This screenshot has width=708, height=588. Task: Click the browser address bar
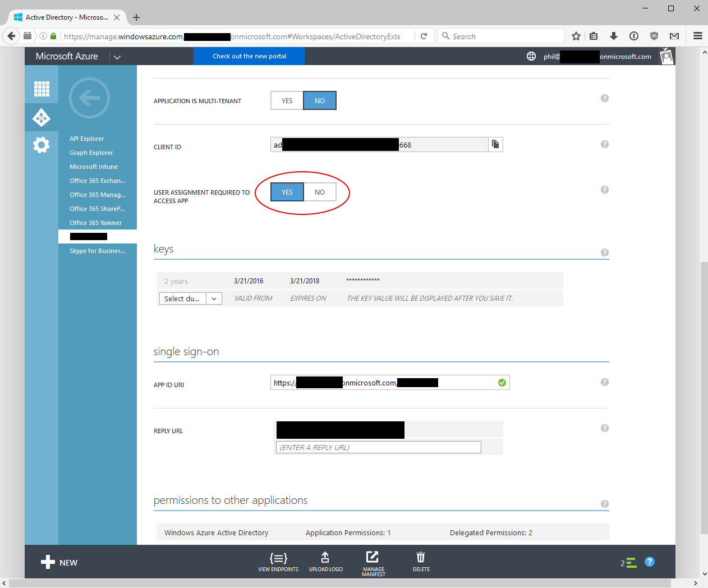231,36
